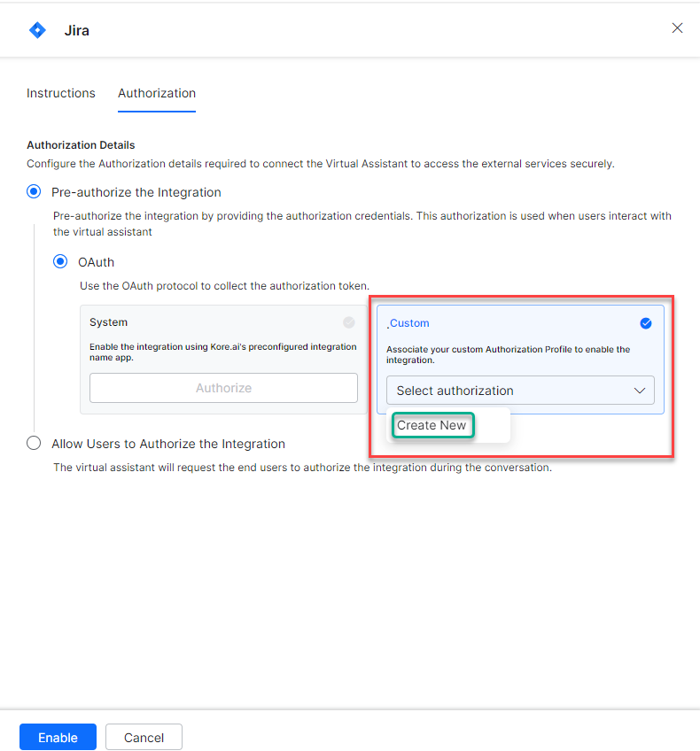This screenshot has width=700, height=751.
Task: Select the System authorization card title
Action: 108,322
